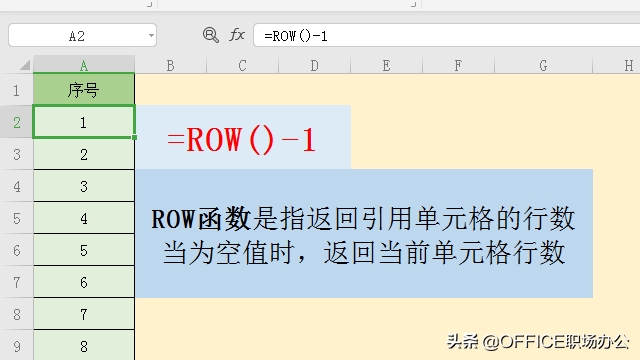Select cell A8 containing 7

point(84,314)
